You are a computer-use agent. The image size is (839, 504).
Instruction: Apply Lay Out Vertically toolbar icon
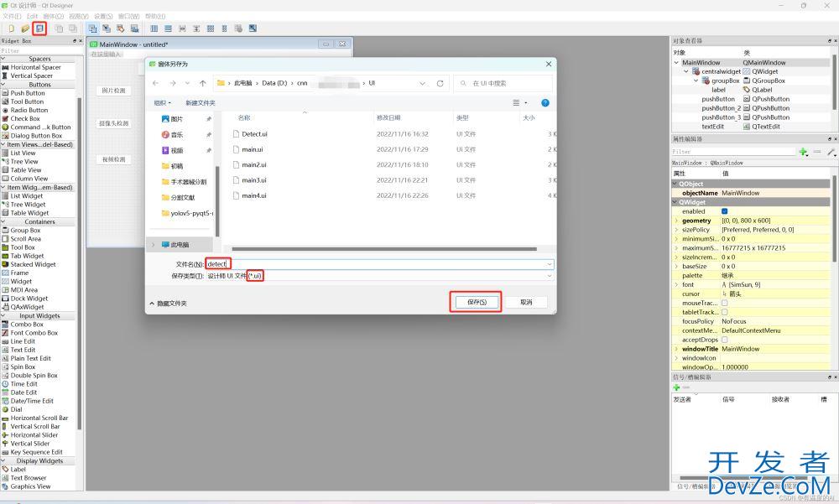point(168,29)
